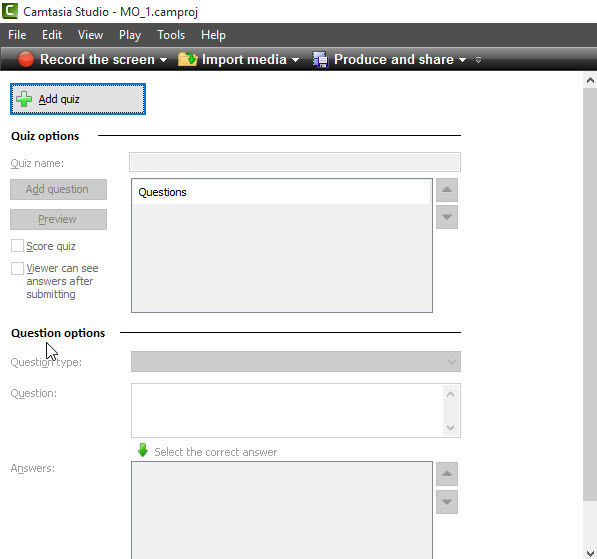Click the Camtasia Studio app icon in title bar
597x559 pixels.
pos(10,10)
